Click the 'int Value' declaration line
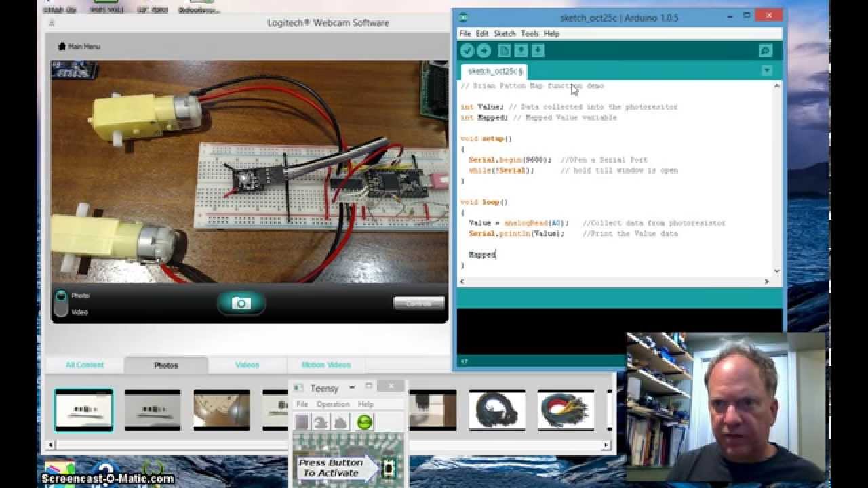 [x=569, y=107]
